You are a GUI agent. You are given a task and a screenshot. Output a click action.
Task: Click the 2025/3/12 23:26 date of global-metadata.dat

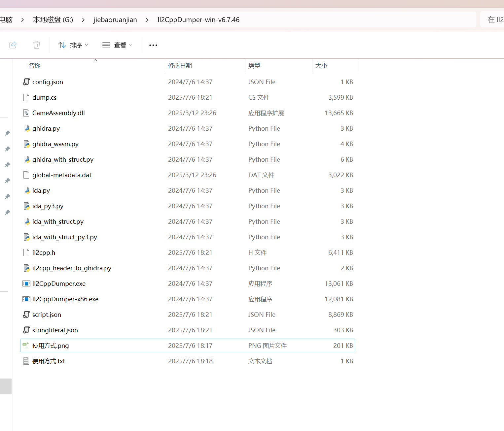pyautogui.click(x=192, y=175)
